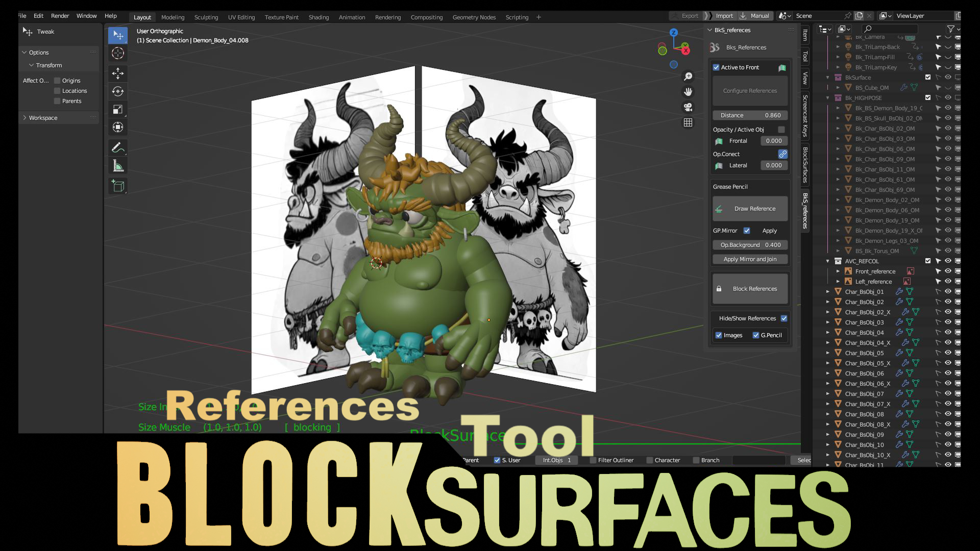This screenshot has width=980, height=551.
Task: Click the viewport zoom magnifier icon
Action: tap(688, 77)
